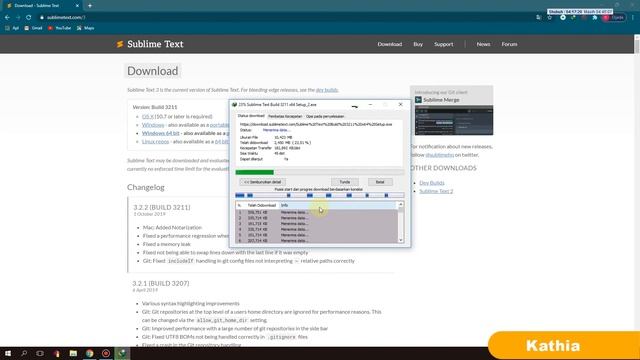Click the download manager taskbar icon

tap(122, 353)
